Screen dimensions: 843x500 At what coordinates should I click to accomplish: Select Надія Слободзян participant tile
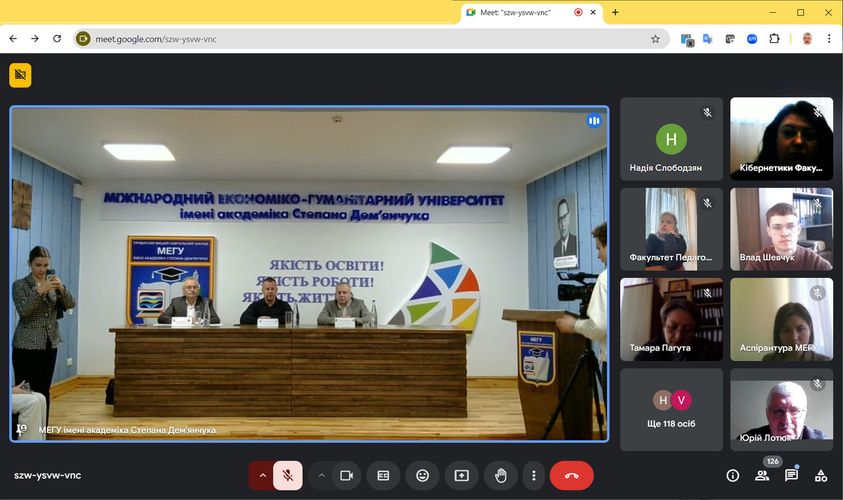(671, 139)
